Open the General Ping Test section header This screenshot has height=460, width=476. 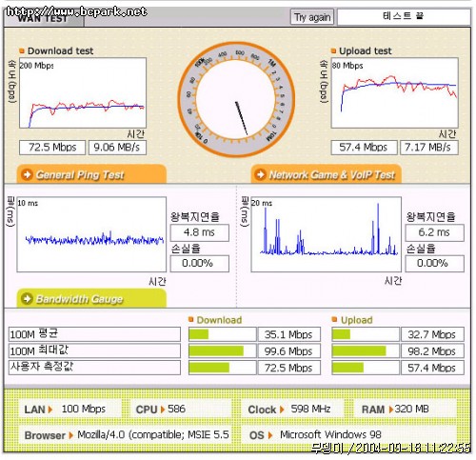(91, 174)
